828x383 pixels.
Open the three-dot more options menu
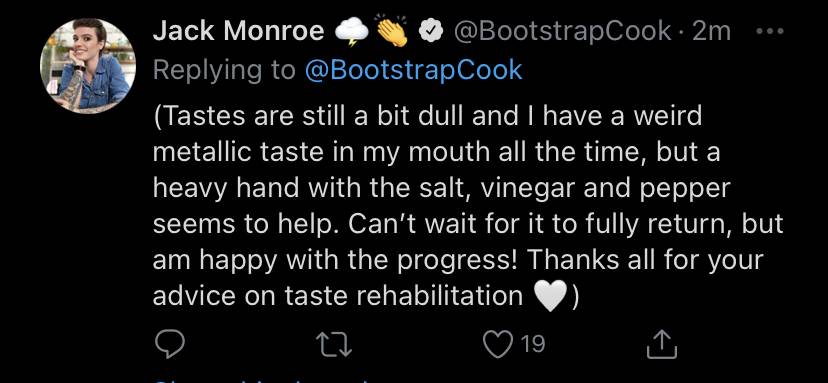(x=770, y=32)
